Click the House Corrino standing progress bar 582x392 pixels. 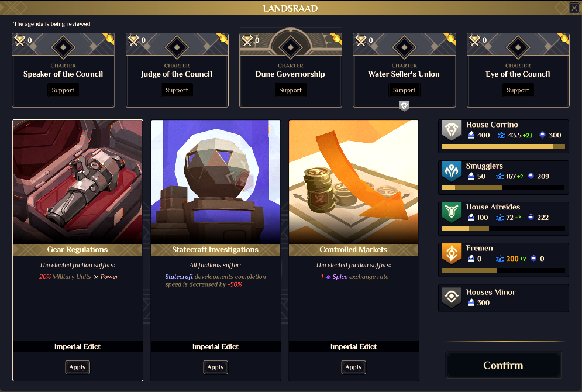(x=503, y=147)
